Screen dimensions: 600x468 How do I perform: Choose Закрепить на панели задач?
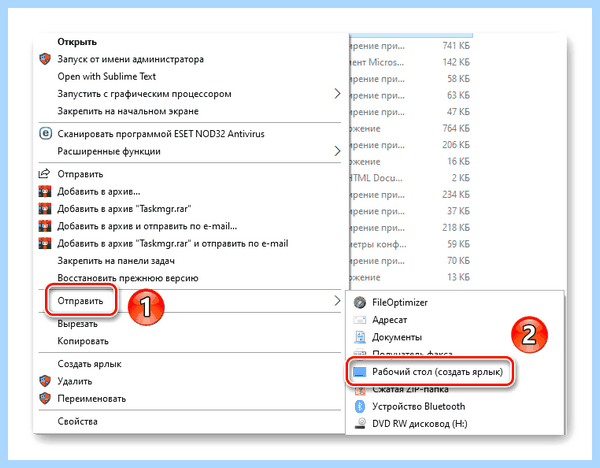point(116,261)
